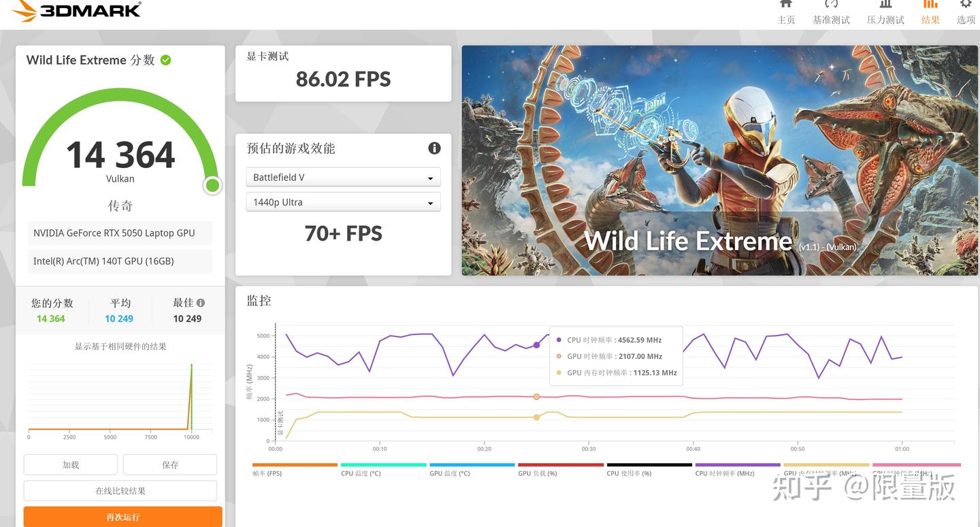Viewport: 980px width, 527px height.
Task: Toggle the yellow GPU 内存时钟频率 legend
Action: 826,470
